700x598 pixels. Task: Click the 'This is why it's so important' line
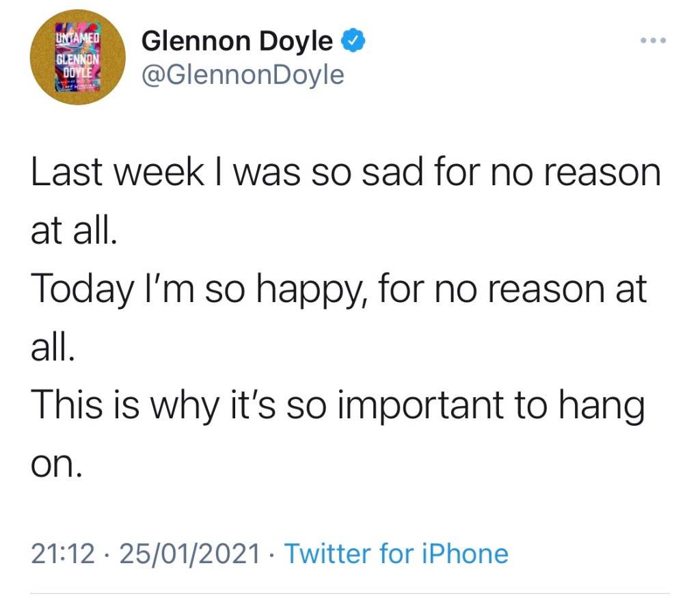pyautogui.click(x=338, y=407)
